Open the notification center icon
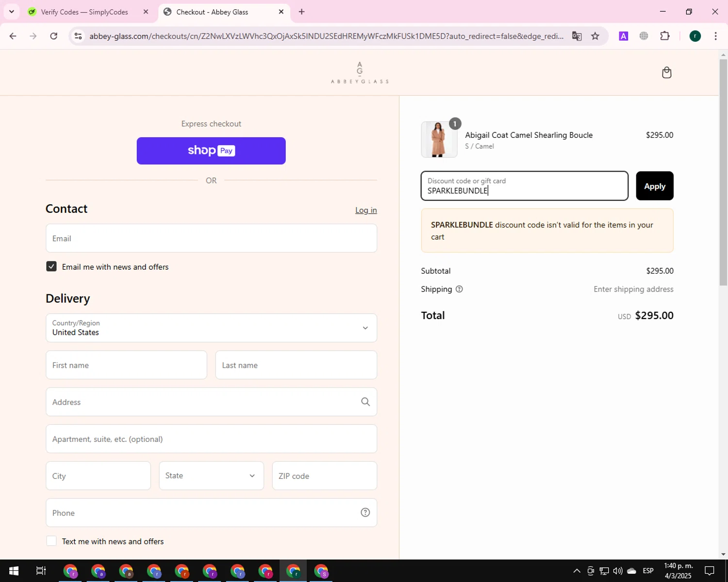This screenshot has width=728, height=582. (710, 571)
